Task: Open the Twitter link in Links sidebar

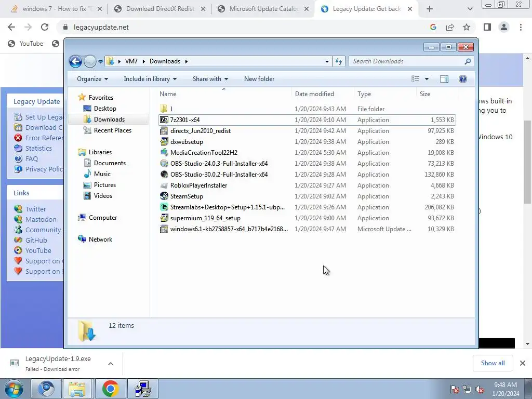Action: coord(36,209)
